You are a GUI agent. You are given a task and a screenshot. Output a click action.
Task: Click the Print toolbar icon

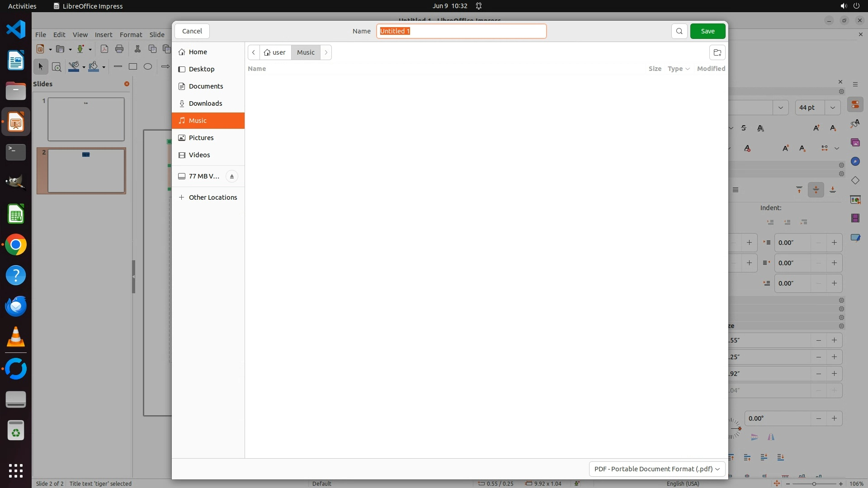[x=119, y=49]
